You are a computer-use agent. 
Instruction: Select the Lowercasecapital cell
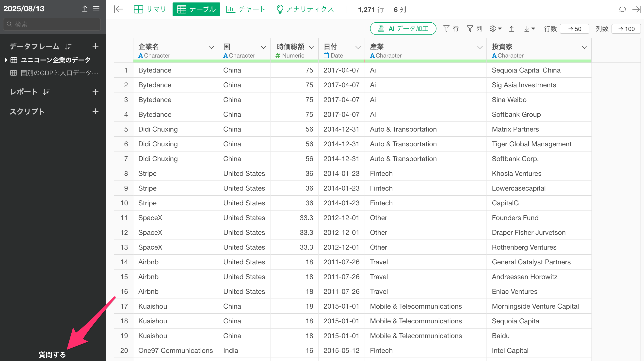click(539, 188)
